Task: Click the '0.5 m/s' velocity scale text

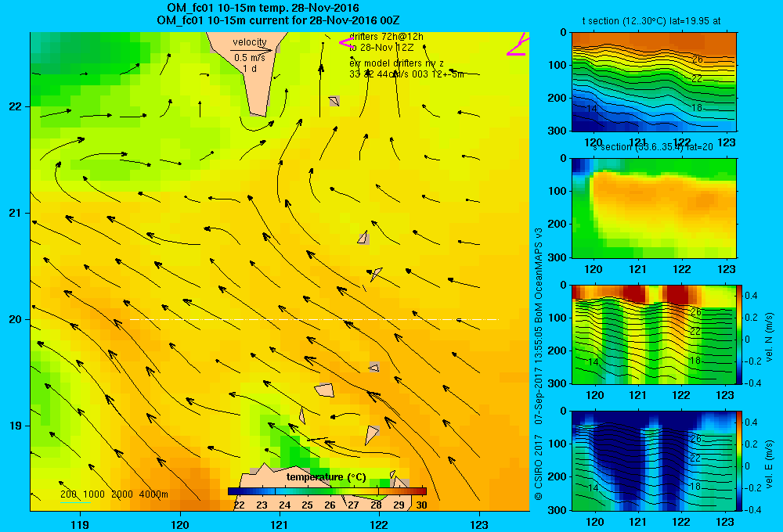Action: point(250,58)
